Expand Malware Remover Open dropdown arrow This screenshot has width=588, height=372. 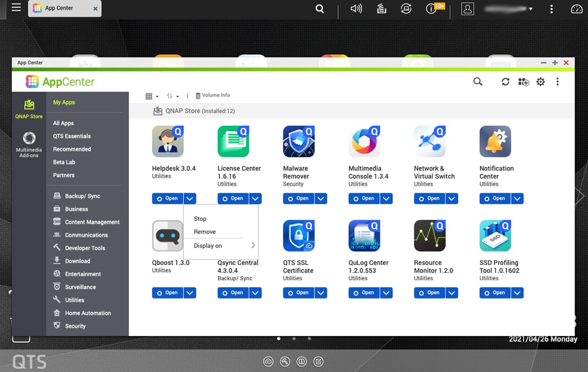tap(320, 199)
